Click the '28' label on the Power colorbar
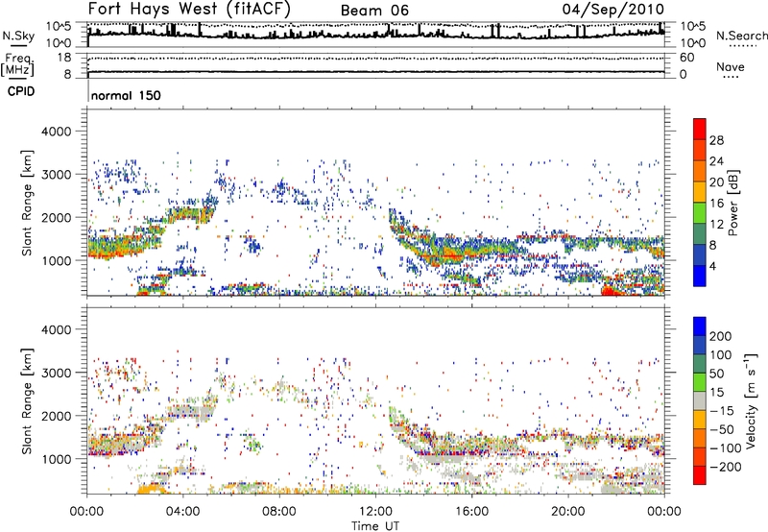 tap(716, 140)
